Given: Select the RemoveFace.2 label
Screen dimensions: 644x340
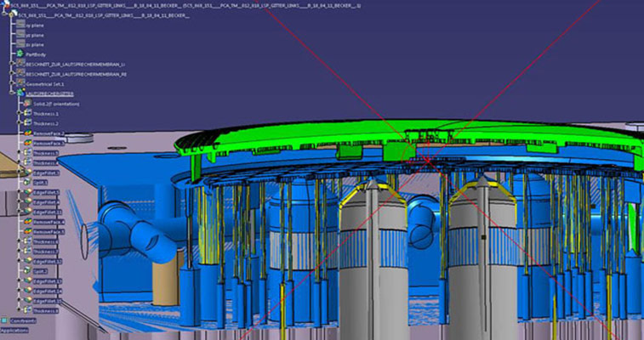Looking at the screenshot, I should coord(48,133).
